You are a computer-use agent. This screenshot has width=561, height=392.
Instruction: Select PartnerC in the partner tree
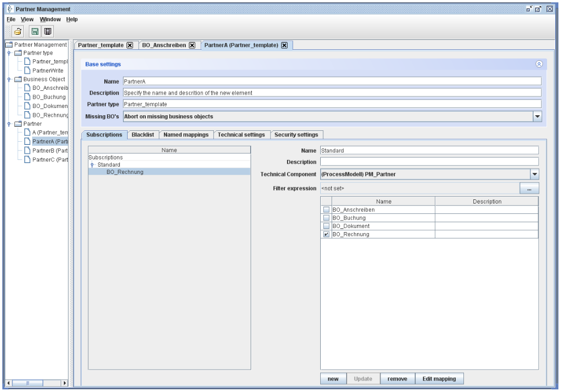(50, 160)
